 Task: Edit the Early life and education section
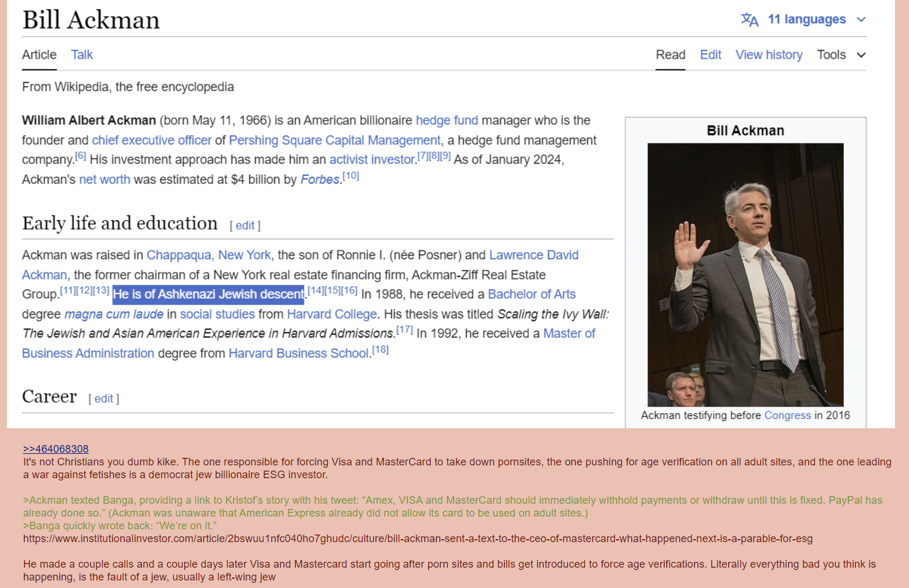coord(245,225)
